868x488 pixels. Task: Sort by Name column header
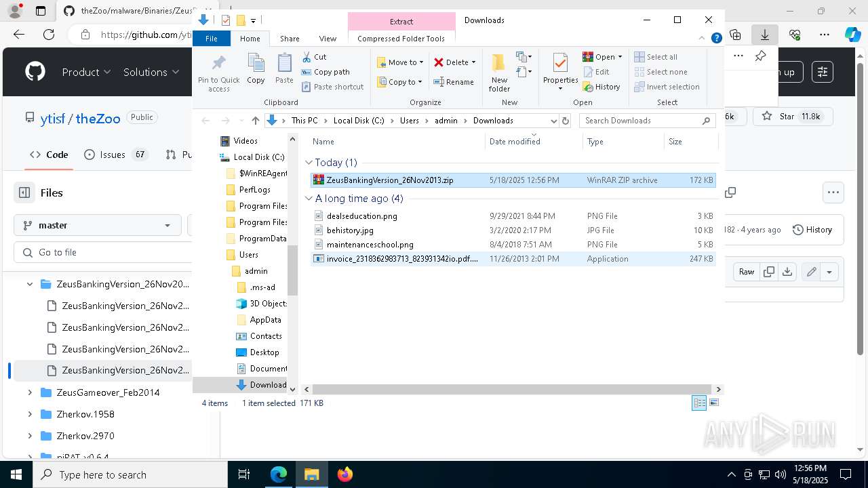click(397, 142)
